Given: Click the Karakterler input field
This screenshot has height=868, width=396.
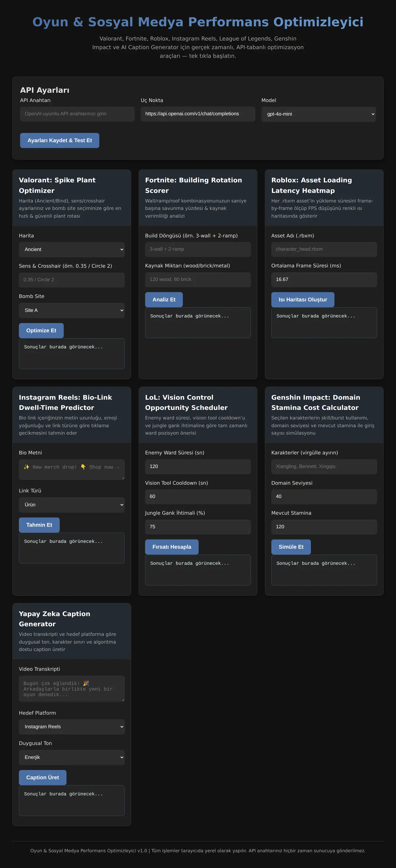Looking at the screenshot, I should (324, 467).
